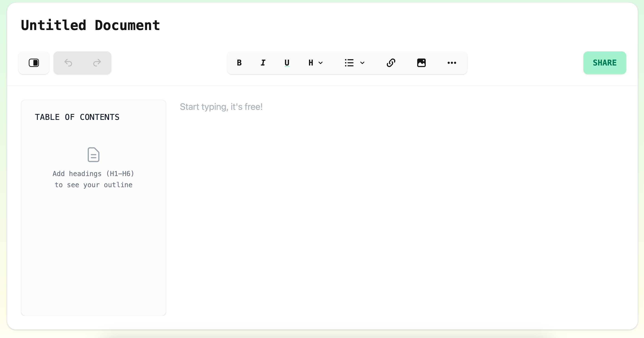The height and width of the screenshot is (338, 644).
Task: Toggle italic formatting
Action: [263, 63]
